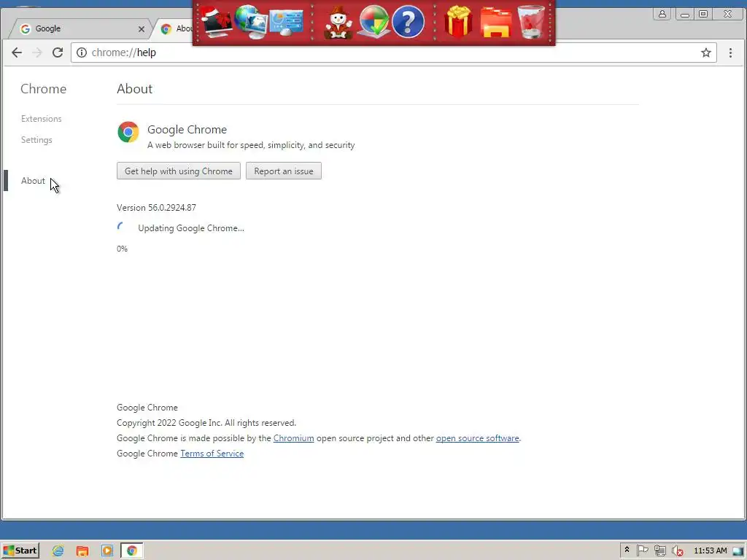The width and height of the screenshot is (747, 560).
Task: Open the recycle bin icon in dock
Action: coord(531,22)
